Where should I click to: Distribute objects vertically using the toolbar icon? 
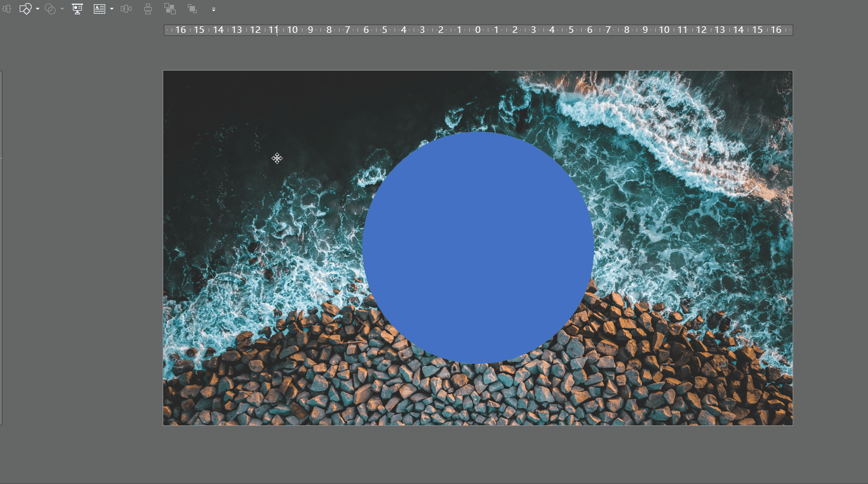pos(148,9)
